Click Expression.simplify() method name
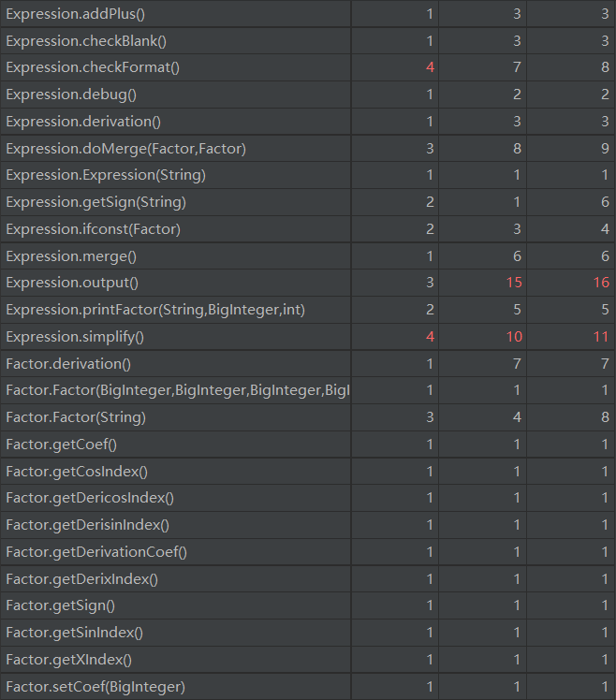616x700 pixels. click(75, 337)
